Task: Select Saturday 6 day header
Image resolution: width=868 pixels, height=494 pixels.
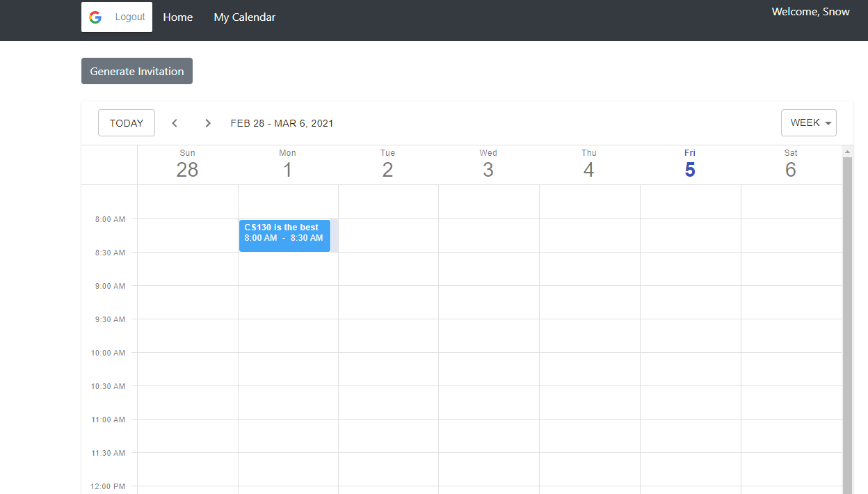Action: (x=791, y=165)
